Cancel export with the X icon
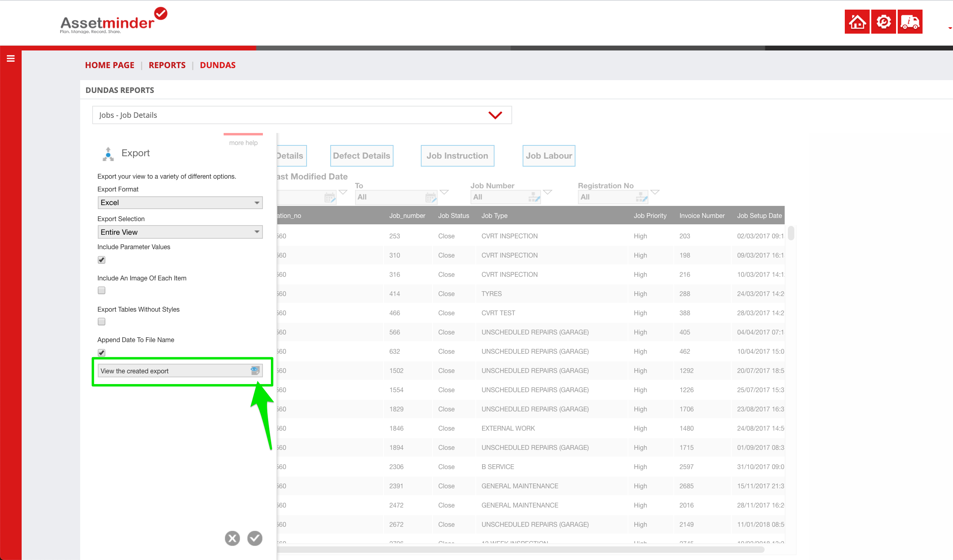The height and width of the screenshot is (560, 953). [x=232, y=538]
